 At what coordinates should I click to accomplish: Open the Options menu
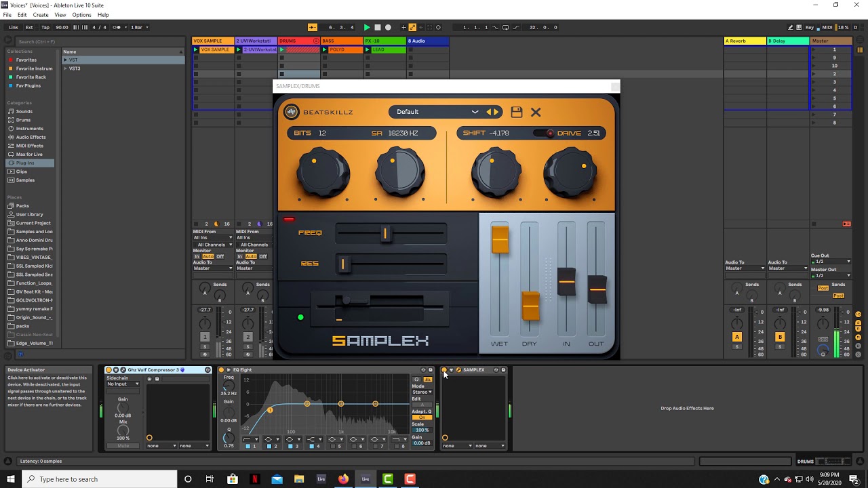(x=81, y=15)
